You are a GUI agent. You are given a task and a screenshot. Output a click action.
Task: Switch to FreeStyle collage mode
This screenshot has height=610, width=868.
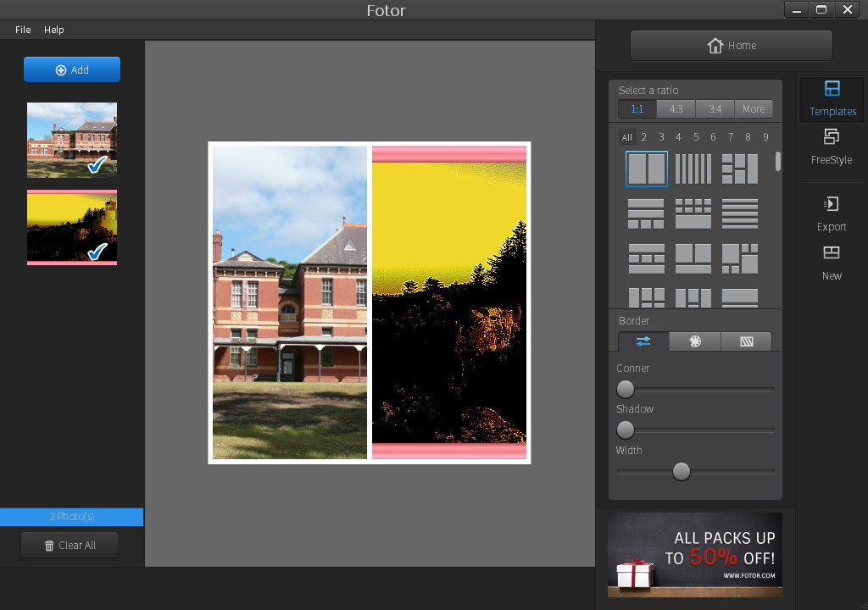pos(832,147)
